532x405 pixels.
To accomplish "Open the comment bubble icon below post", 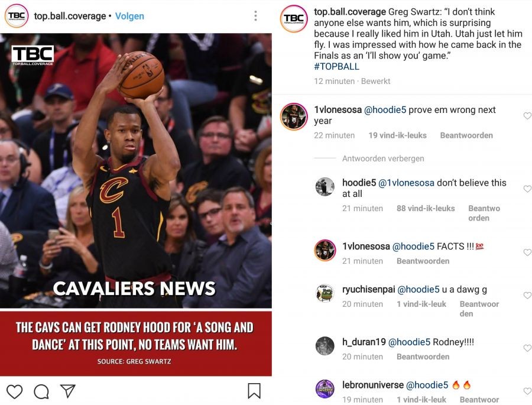I will tap(41, 391).
